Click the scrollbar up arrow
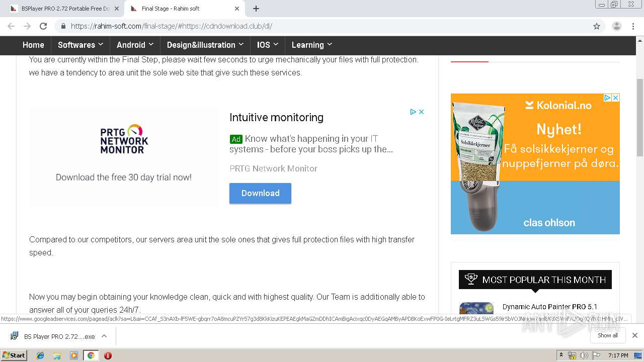Viewport: 644px width, 362px height. pyautogui.click(x=640, y=39)
